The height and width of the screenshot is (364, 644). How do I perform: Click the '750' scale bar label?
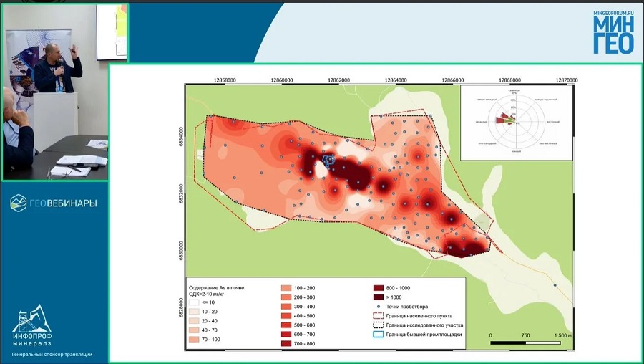point(525,335)
